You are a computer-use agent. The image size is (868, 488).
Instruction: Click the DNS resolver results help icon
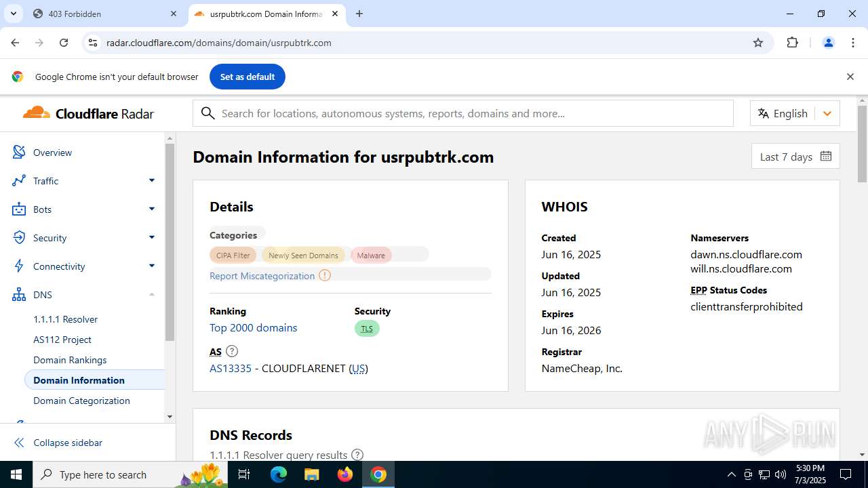coord(357,455)
